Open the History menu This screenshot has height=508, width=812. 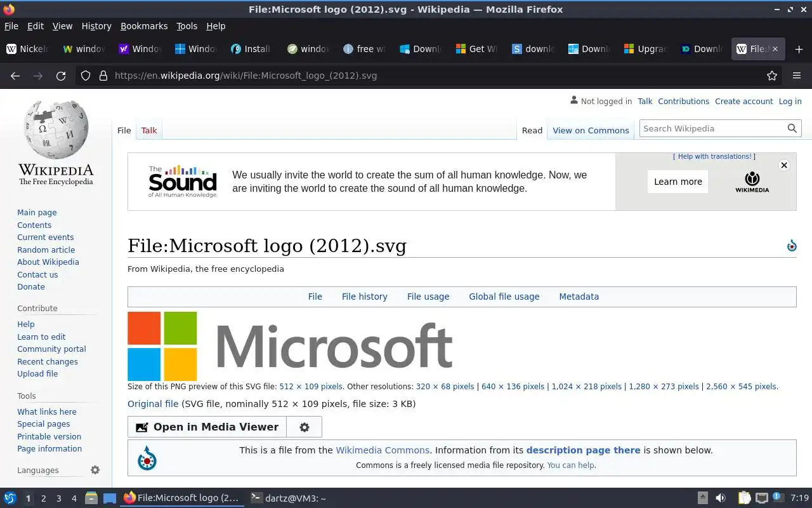tap(96, 26)
